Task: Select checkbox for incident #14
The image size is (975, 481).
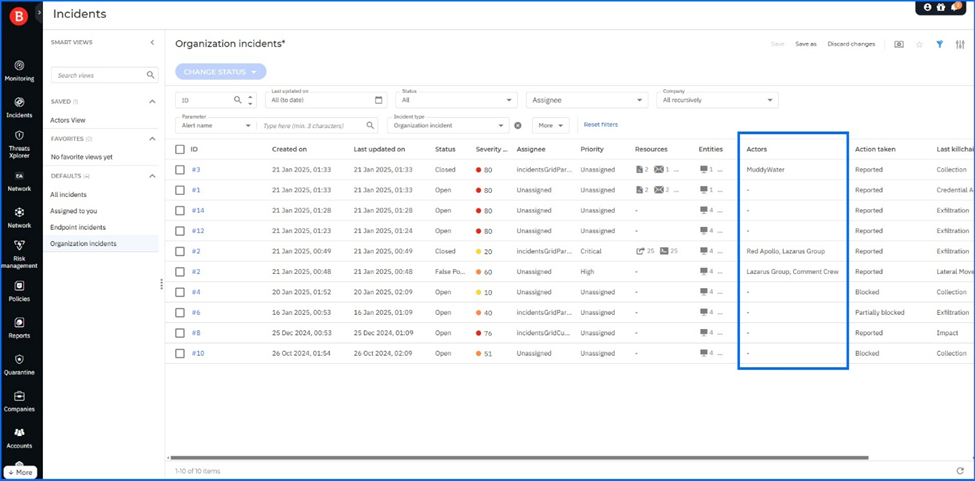Action: 180,210
